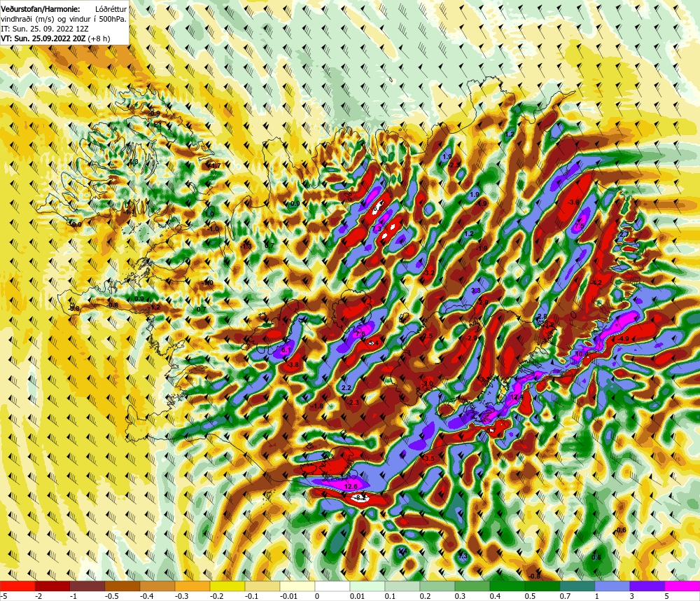Click the 'Lóðréttur' heading word
Viewport: 700px width, 601px height.
(x=111, y=8)
